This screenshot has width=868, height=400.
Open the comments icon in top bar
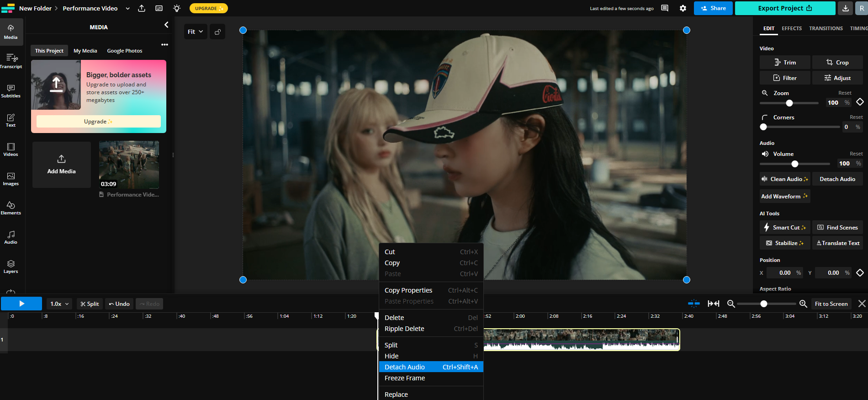pos(665,8)
